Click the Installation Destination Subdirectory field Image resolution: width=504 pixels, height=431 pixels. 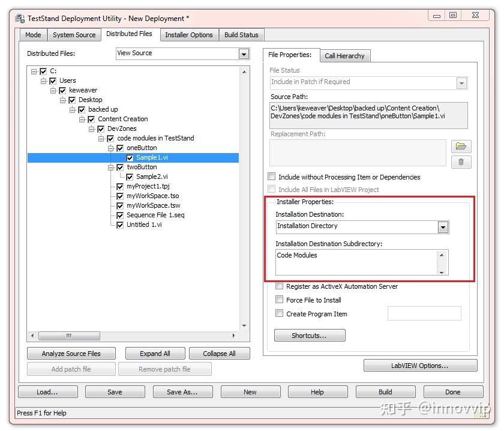356,262
